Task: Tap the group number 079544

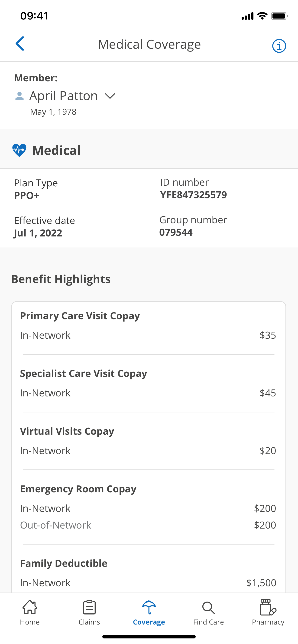Action: 176,233
